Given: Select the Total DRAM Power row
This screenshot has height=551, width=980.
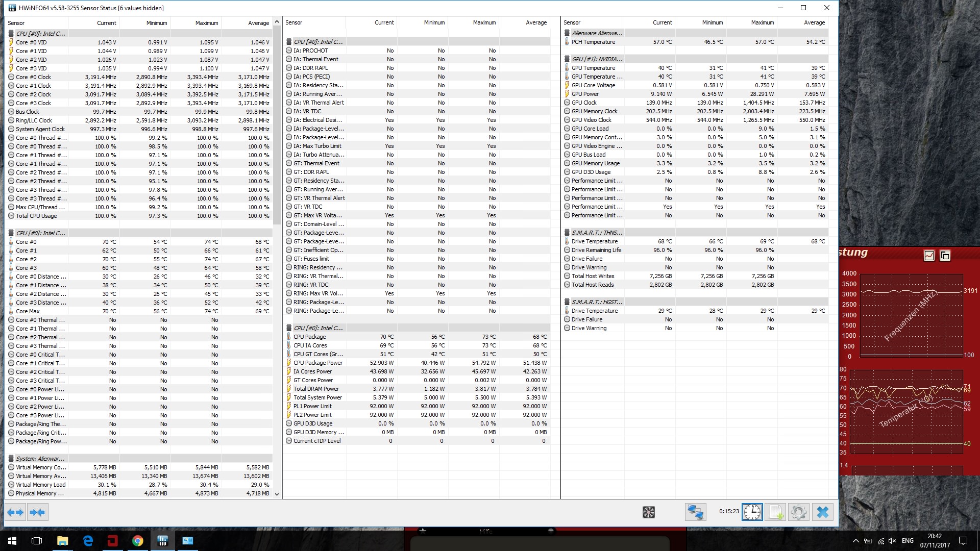Looking at the screenshot, I should pos(417,389).
